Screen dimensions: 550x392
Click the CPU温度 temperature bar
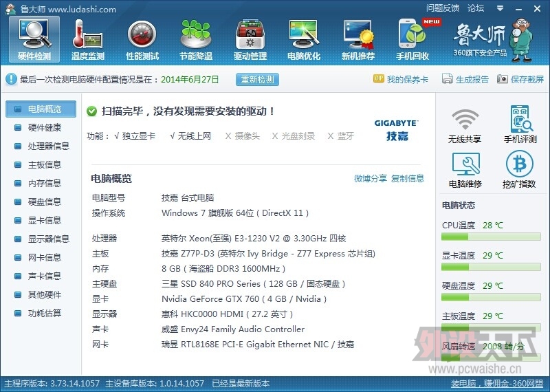pyautogui.click(x=491, y=237)
